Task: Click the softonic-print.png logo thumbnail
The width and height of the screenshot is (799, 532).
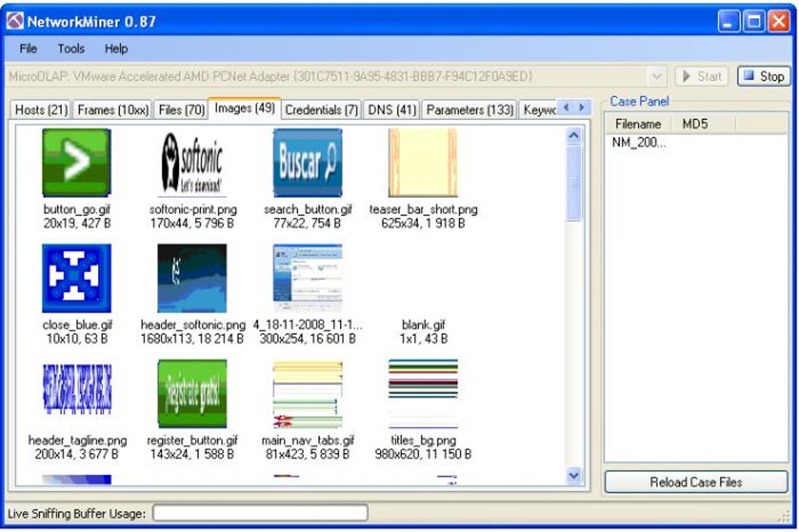Action: point(192,162)
